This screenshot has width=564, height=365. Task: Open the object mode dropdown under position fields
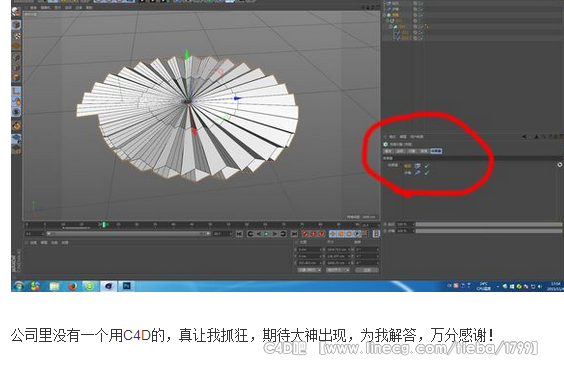click(x=309, y=270)
